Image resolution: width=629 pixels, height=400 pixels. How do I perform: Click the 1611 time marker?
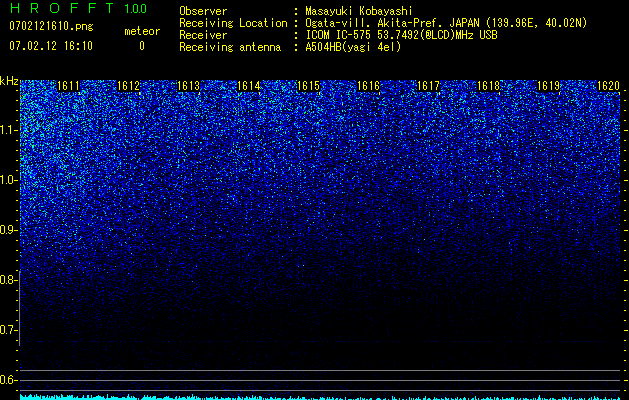coord(68,86)
